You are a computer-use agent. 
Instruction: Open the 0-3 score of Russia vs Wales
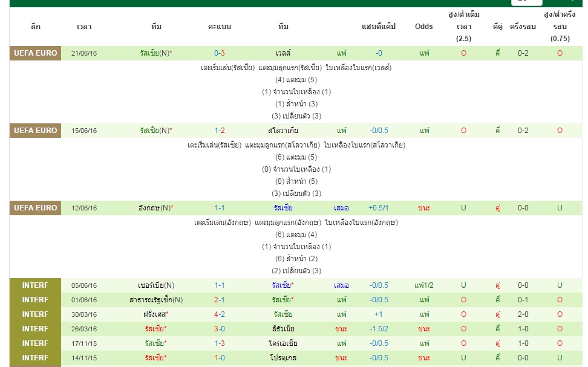point(220,53)
